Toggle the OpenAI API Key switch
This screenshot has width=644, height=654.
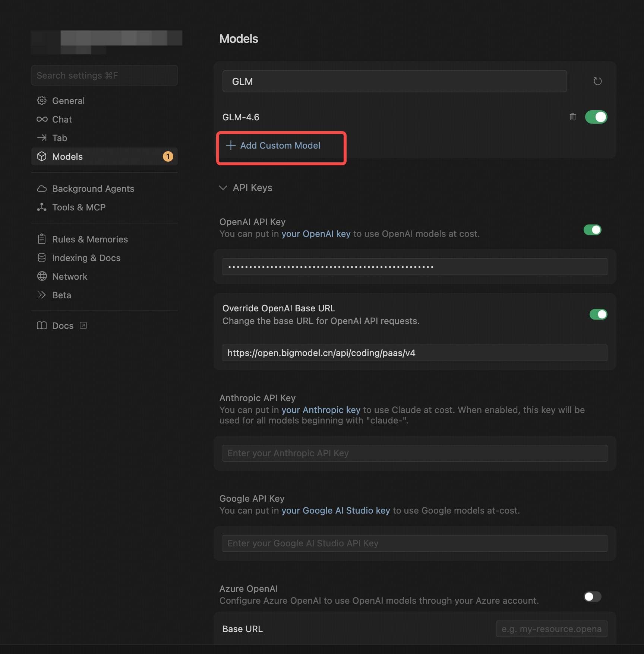[x=592, y=230]
